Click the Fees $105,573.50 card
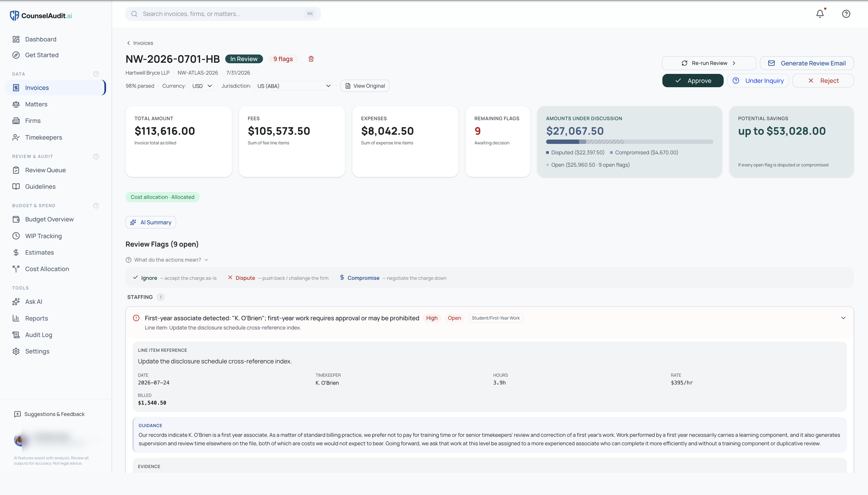 pos(292,141)
